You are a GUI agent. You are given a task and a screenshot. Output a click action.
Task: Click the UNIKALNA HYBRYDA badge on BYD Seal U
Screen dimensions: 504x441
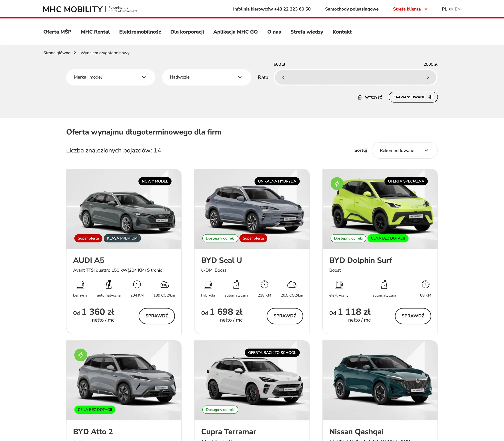pos(277,181)
